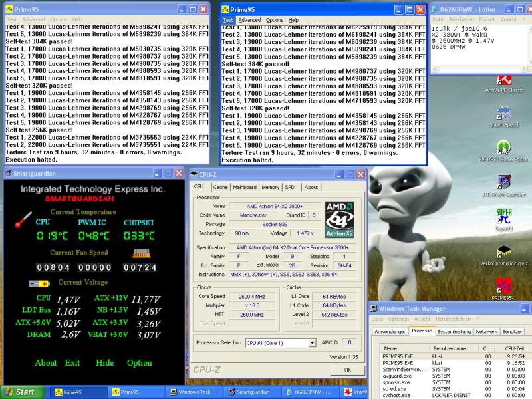Open the Advanced menu in active Prime95 window
532x399 pixels.
click(x=249, y=20)
